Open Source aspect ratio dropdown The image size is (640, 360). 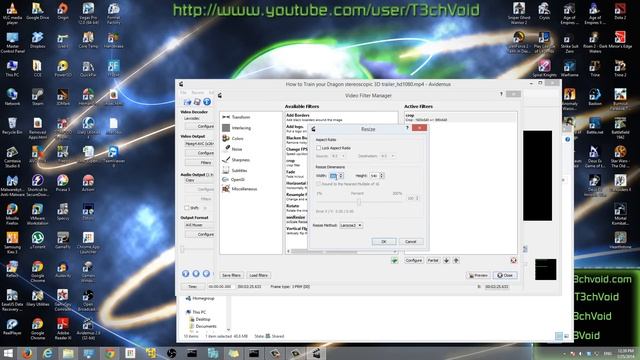point(338,156)
